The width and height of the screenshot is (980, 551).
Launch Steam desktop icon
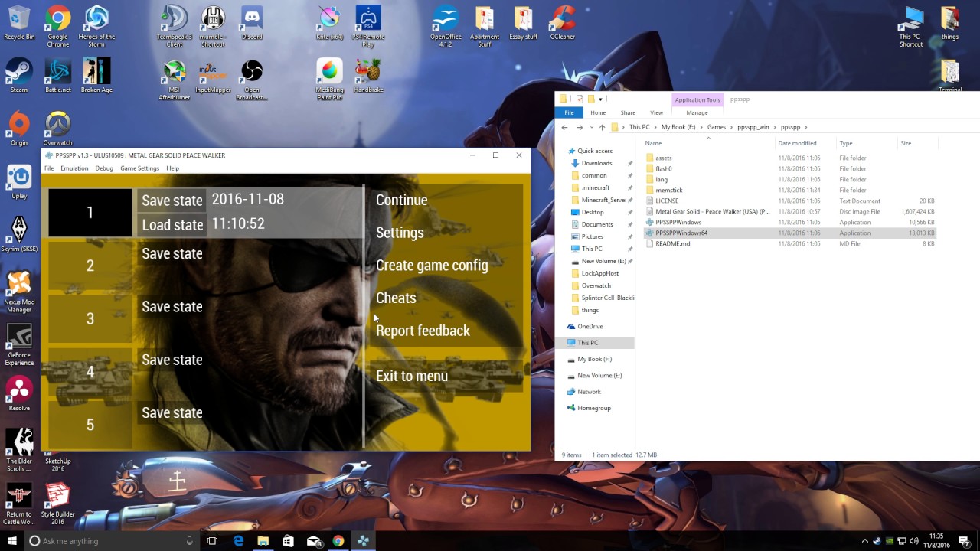tap(19, 76)
